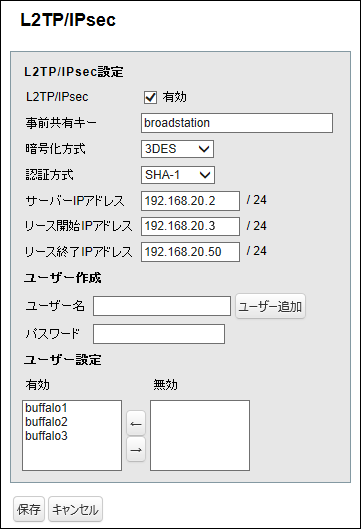This screenshot has height=529, width=361.
Task: Toggle the L2TP/IPsec 有効 checkbox
Action: tap(150, 98)
